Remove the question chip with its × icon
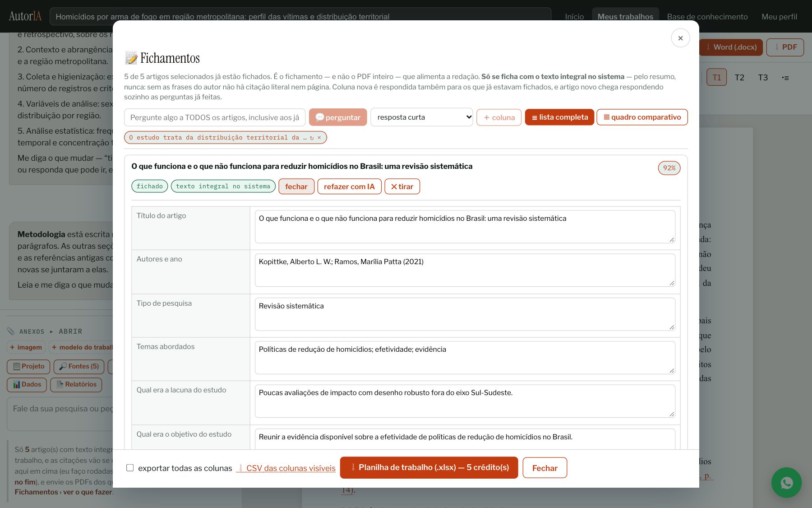Image resolution: width=812 pixels, height=508 pixels. pos(319,138)
